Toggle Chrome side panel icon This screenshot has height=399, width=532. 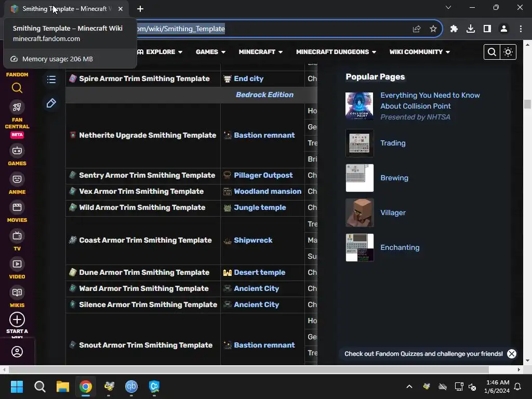click(487, 29)
